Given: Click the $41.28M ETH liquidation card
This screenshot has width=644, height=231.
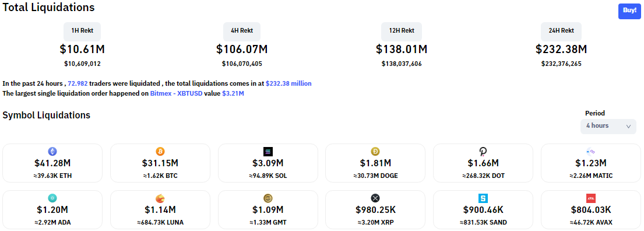Looking at the screenshot, I should (x=52, y=163).
